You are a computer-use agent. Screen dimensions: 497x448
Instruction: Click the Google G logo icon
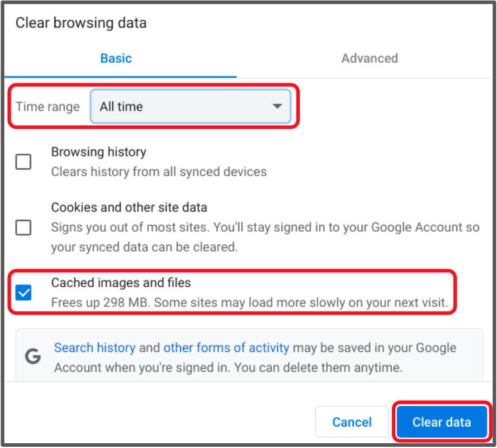33,356
